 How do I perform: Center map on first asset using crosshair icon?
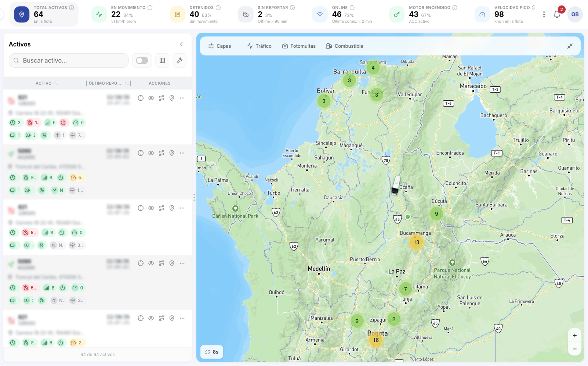[x=141, y=98]
